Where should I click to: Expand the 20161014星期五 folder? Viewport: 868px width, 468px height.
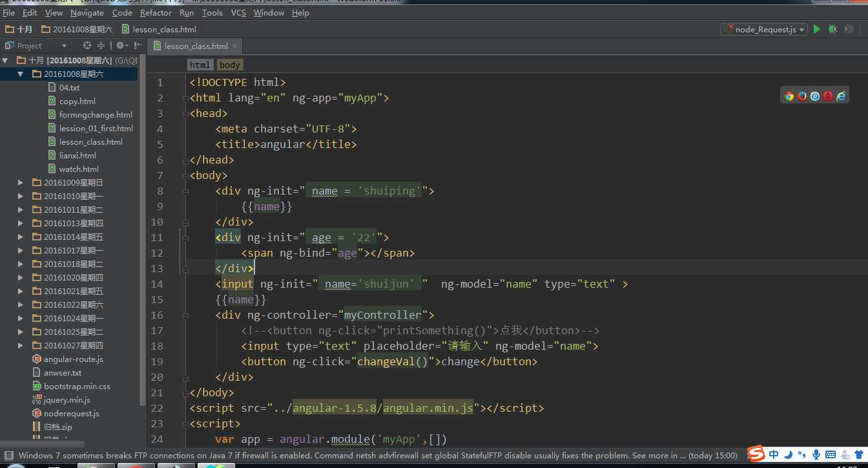(21, 237)
